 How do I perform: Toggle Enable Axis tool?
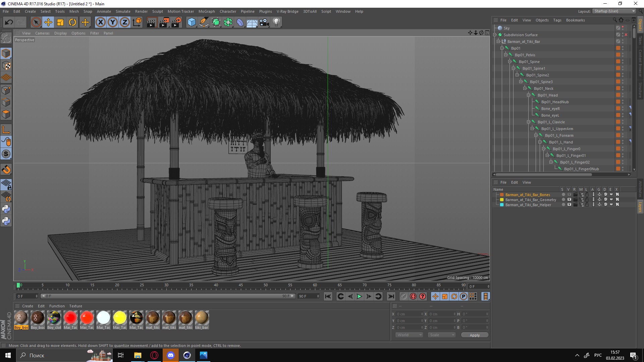pyautogui.click(x=6, y=130)
